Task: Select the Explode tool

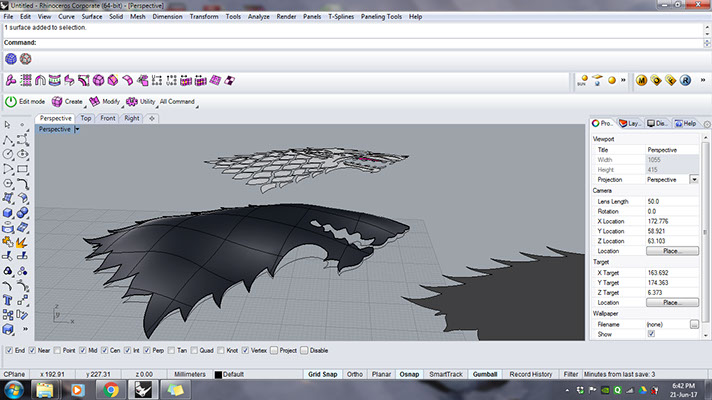Action: click(22, 242)
